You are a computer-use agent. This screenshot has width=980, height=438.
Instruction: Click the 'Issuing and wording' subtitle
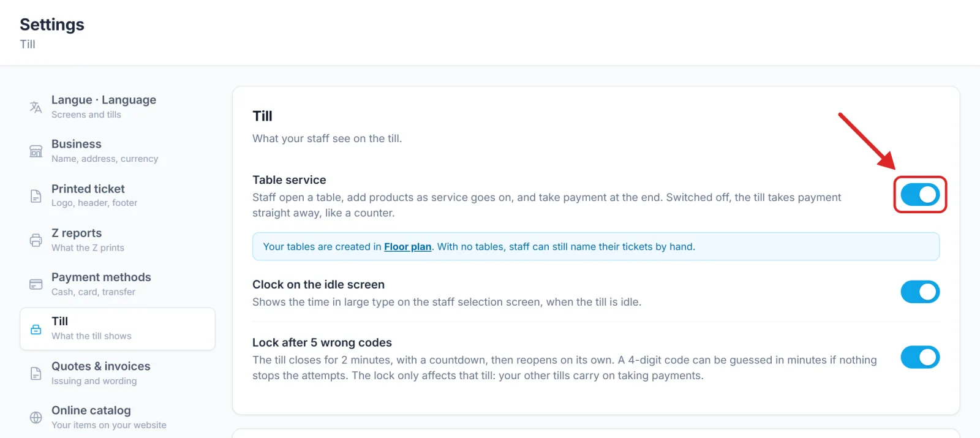click(x=94, y=381)
